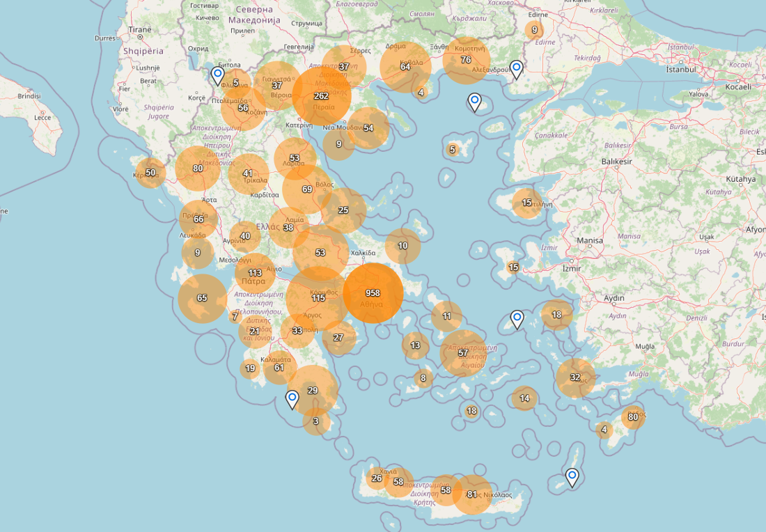766x532 pixels.
Task: Open the 33 cluster near Τρίπολη
Action: 297,331
